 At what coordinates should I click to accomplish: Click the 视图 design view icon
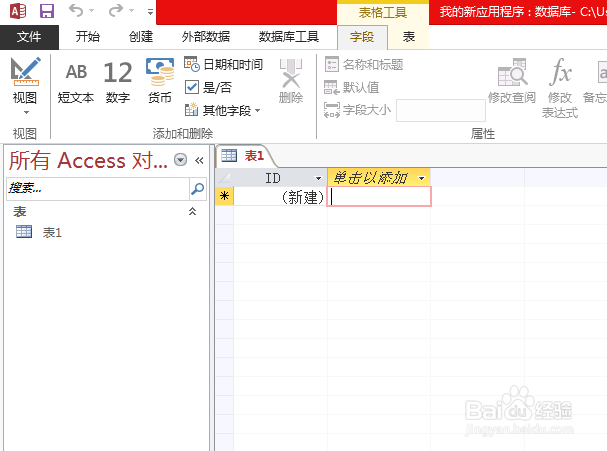(25, 72)
